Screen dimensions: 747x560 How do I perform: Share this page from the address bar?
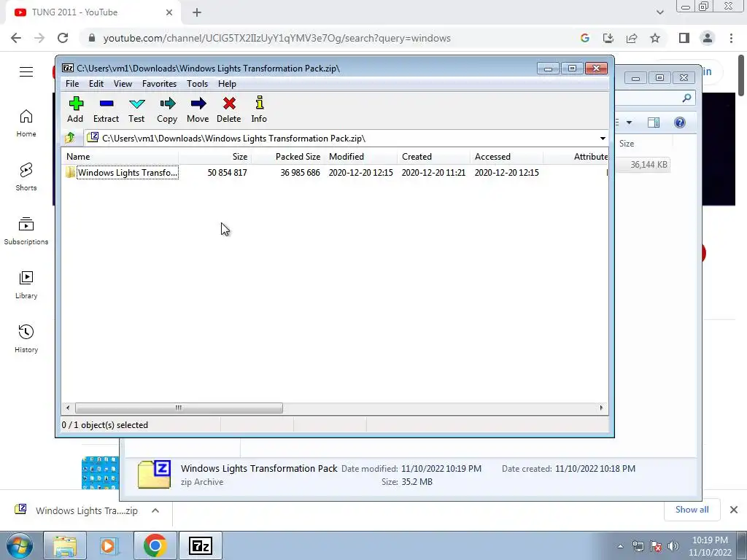pos(632,38)
